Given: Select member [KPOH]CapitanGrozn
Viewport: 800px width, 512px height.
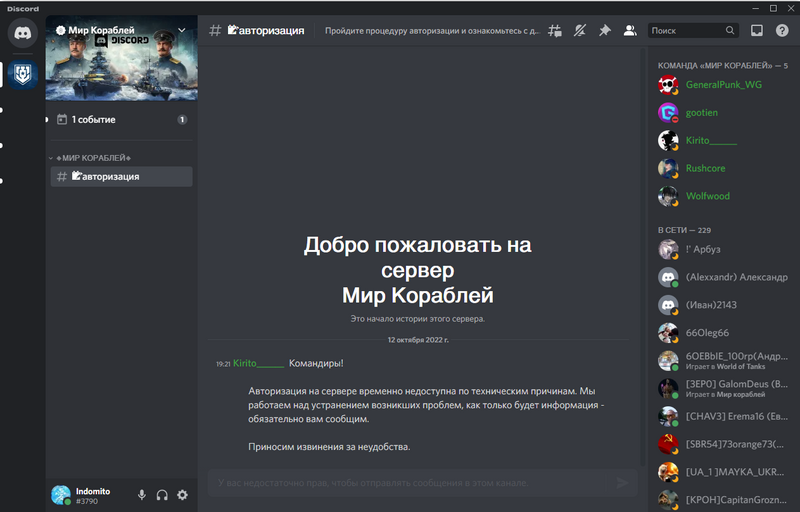Looking at the screenshot, I should (723, 500).
